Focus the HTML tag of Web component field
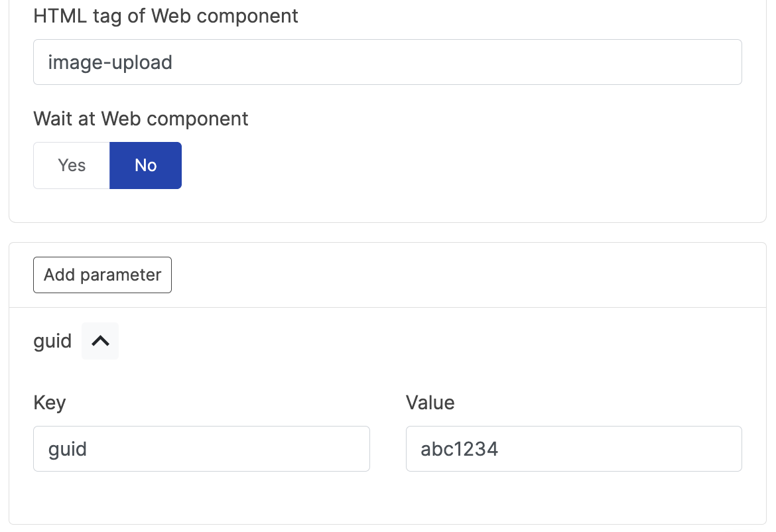 (387, 62)
